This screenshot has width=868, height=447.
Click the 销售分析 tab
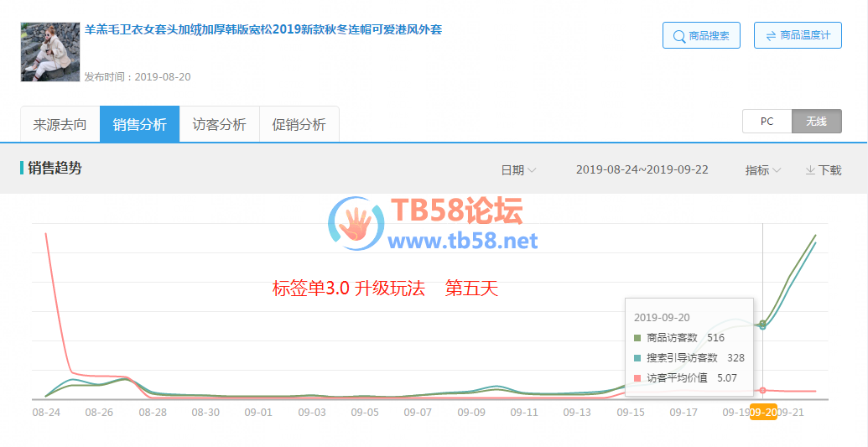coord(139,125)
